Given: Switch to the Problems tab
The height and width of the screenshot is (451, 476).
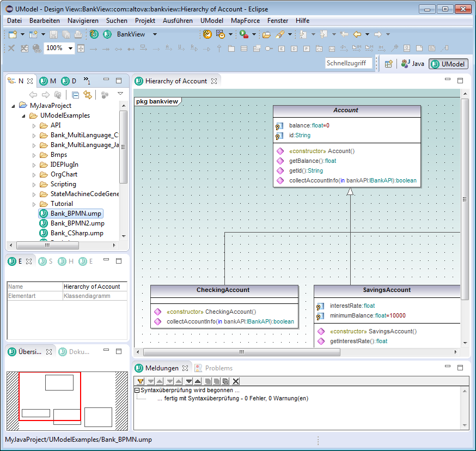Looking at the screenshot, I should [218, 368].
